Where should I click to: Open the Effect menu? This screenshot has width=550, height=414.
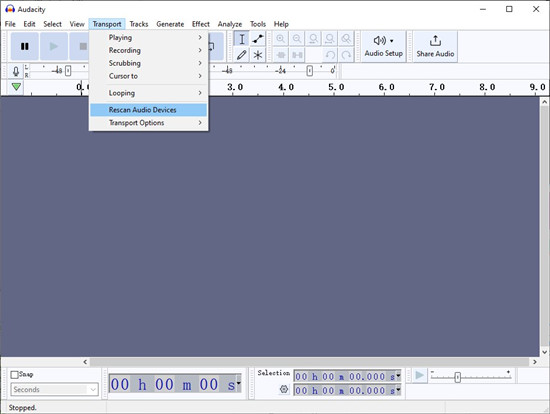pyautogui.click(x=201, y=24)
